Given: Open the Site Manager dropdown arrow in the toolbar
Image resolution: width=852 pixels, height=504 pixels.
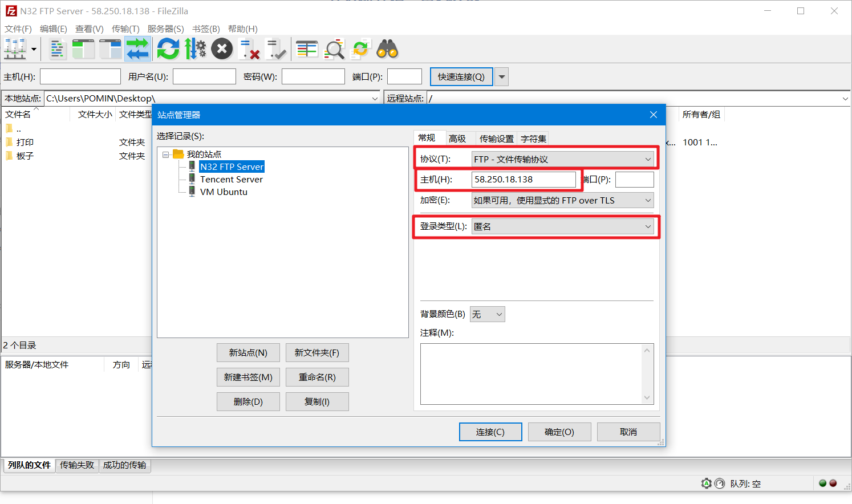Looking at the screenshot, I should tap(34, 49).
